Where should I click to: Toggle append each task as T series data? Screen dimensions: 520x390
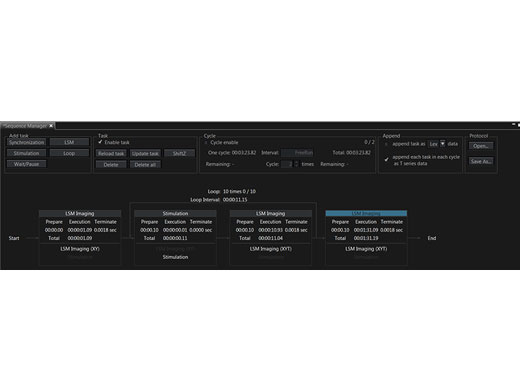click(x=387, y=160)
